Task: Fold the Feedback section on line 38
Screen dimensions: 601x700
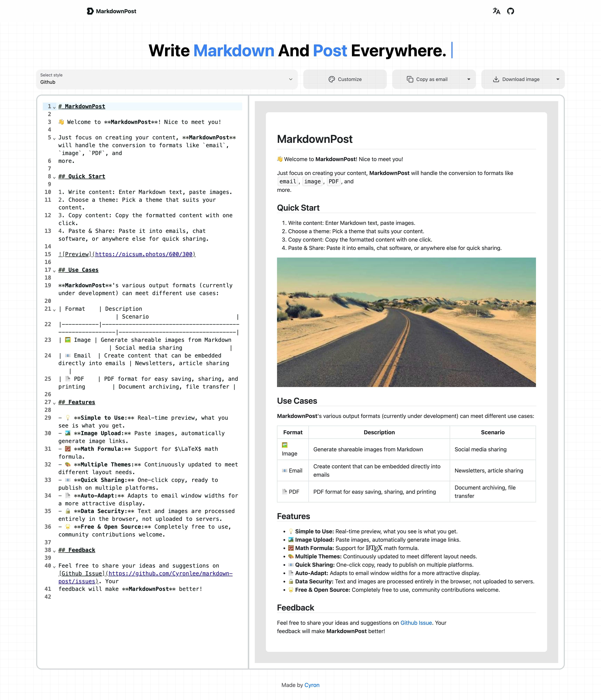Action: click(x=54, y=551)
